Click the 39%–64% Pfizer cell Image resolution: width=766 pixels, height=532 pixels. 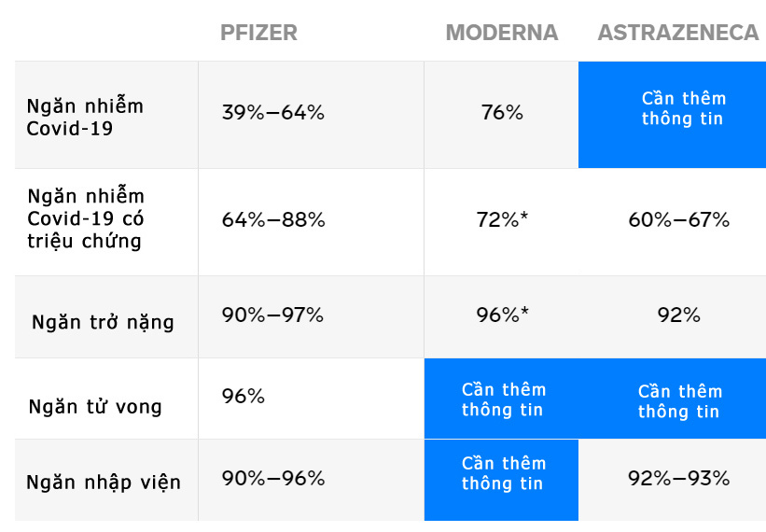[272, 113]
